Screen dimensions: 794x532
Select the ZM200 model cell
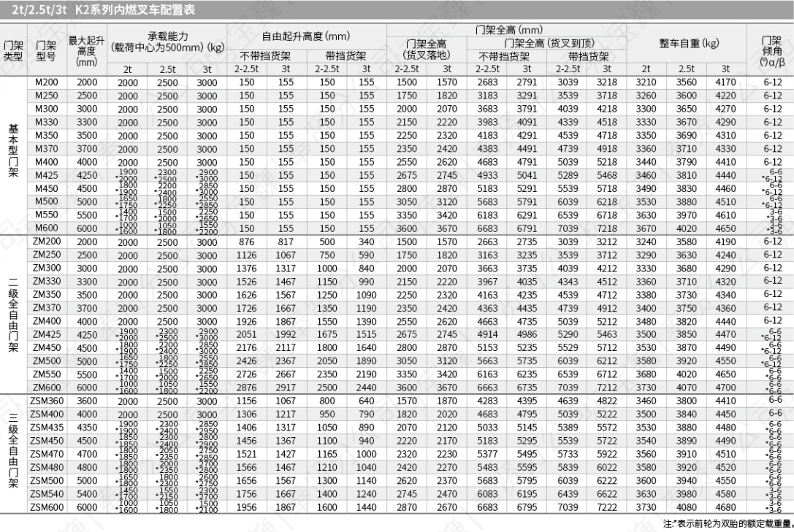[x=46, y=242]
